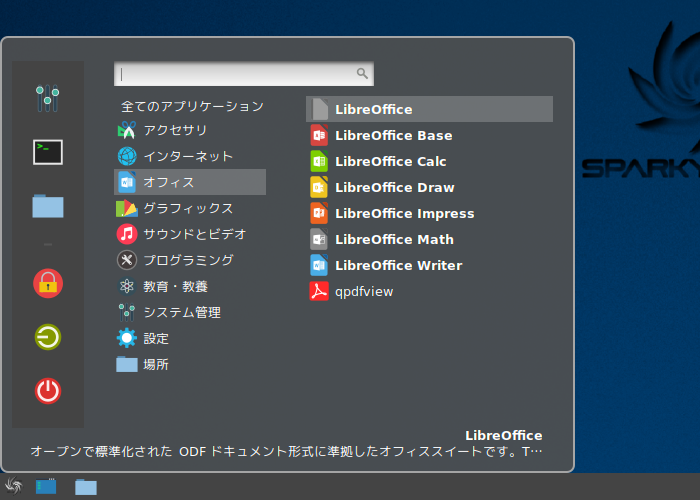Click the wrench programming category icon
Image resolution: width=700 pixels, height=500 pixels.
(x=127, y=260)
